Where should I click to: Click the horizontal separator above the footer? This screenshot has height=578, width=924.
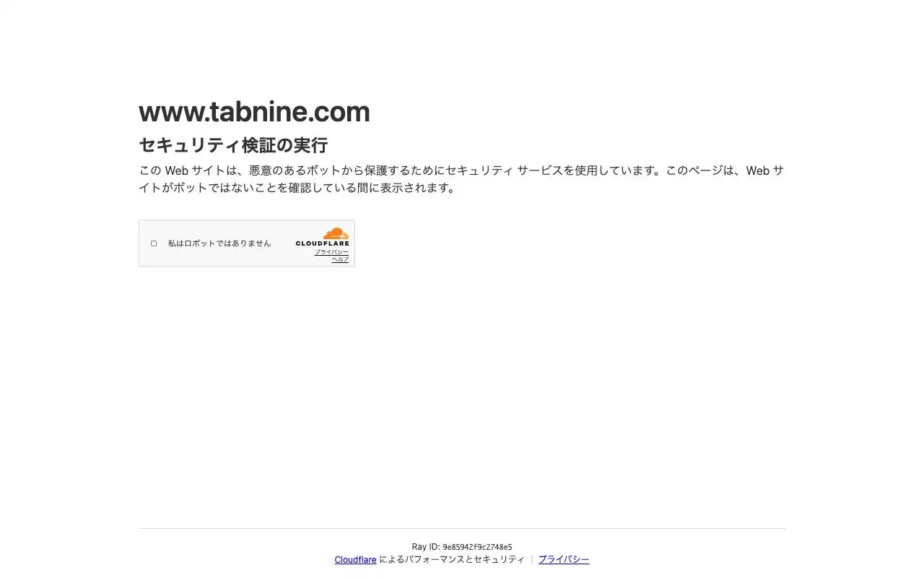462,528
